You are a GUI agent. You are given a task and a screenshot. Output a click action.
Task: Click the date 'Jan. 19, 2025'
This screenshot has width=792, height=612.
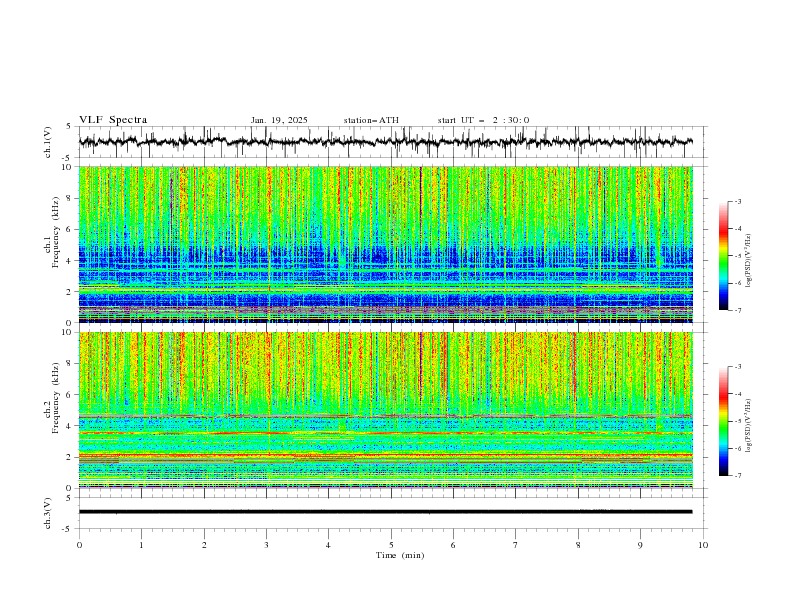[279, 120]
